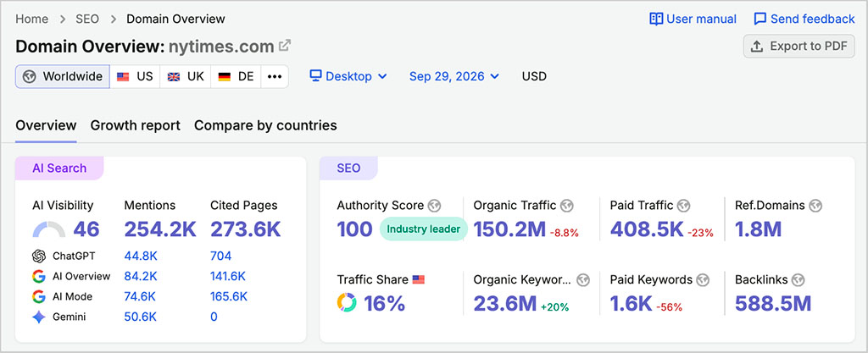
Task: Open the Desktop device dropdown
Action: point(348,76)
